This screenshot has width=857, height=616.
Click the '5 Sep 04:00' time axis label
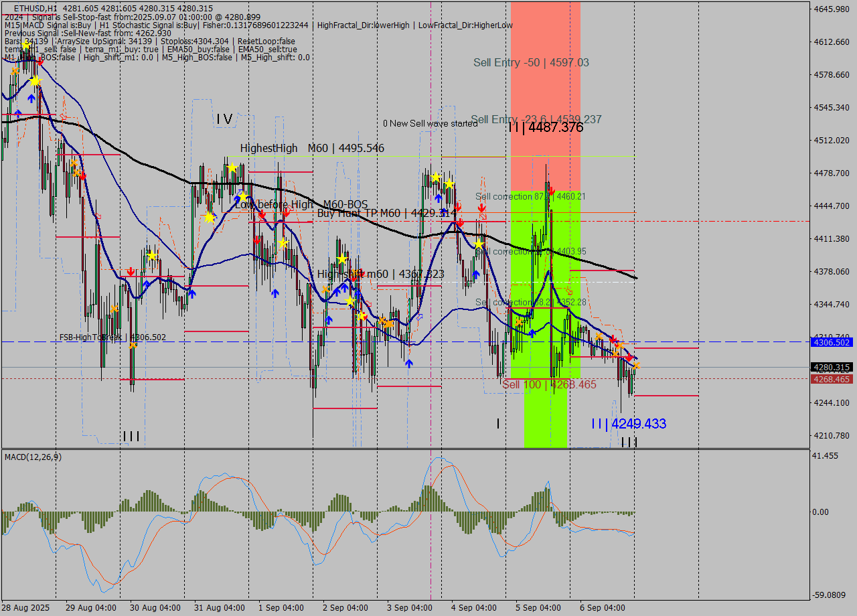pos(538,607)
